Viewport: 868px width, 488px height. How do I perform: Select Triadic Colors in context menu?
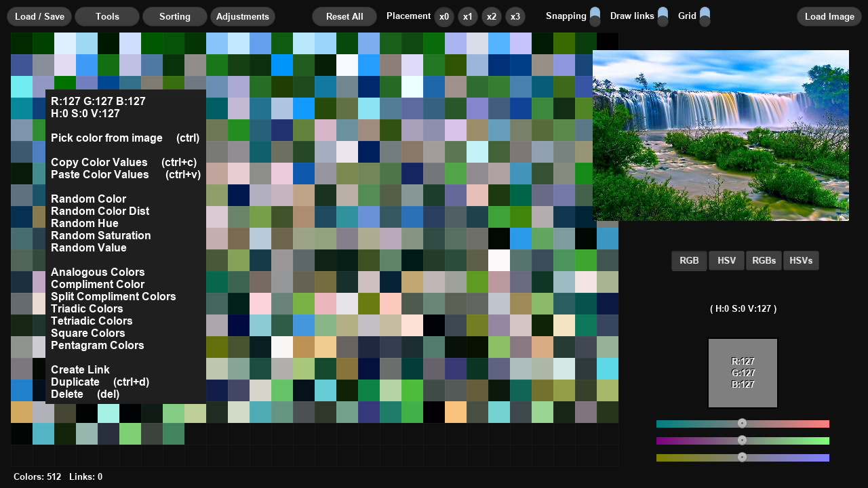click(x=87, y=308)
